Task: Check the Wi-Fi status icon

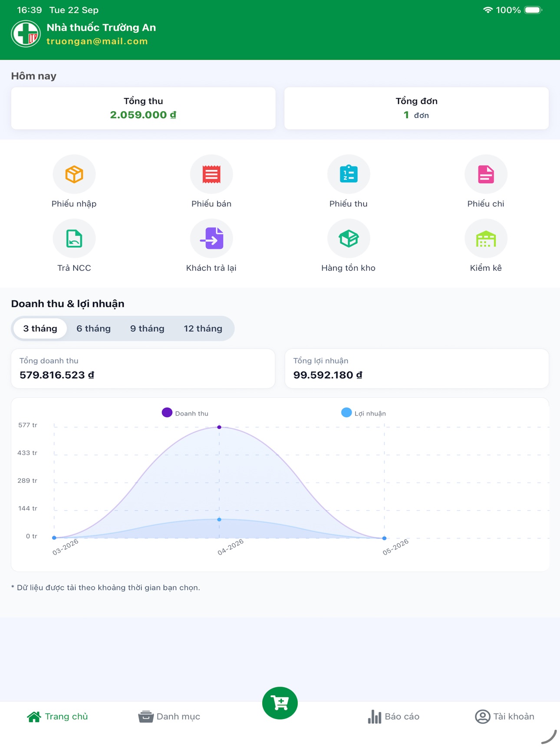Action: click(x=488, y=10)
